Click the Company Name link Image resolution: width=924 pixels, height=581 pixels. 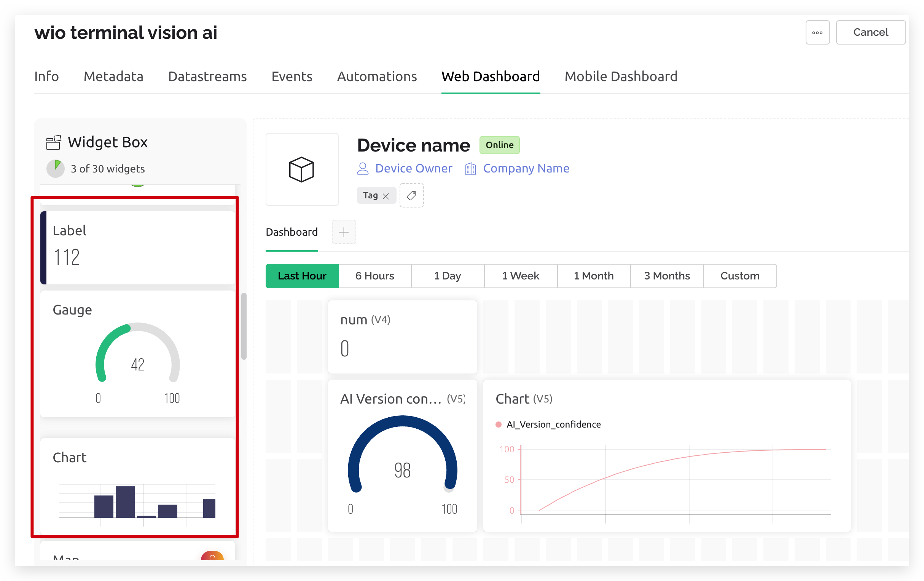(526, 168)
